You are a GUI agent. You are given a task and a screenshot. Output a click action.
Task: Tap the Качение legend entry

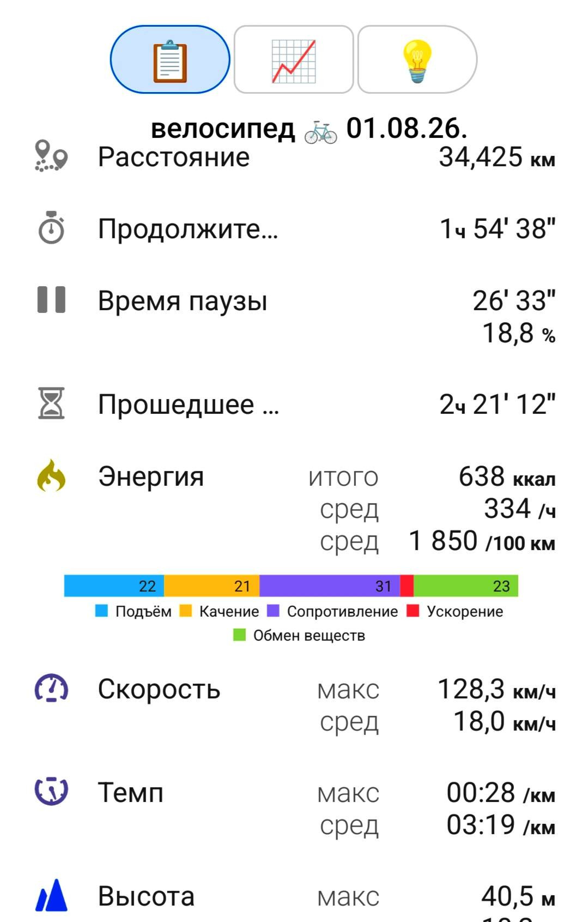[x=220, y=611]
